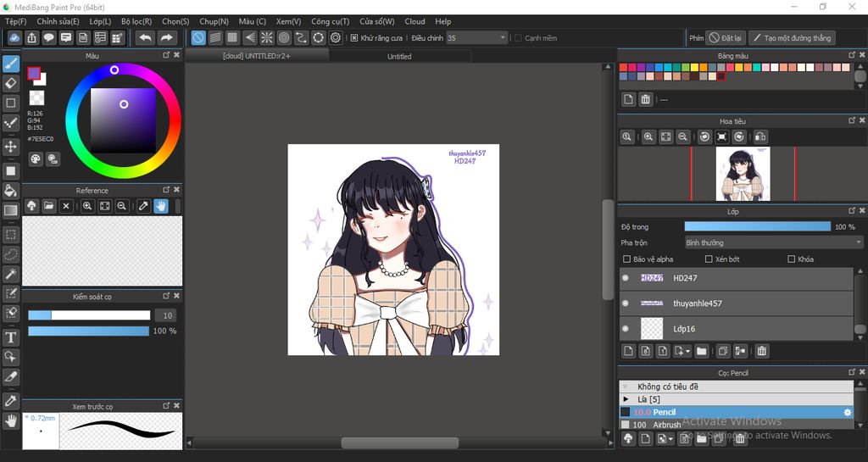Viewport: 868px width, 462px height.
Task: Select transparent color swatch under foreground color
Action: (37, 98)
